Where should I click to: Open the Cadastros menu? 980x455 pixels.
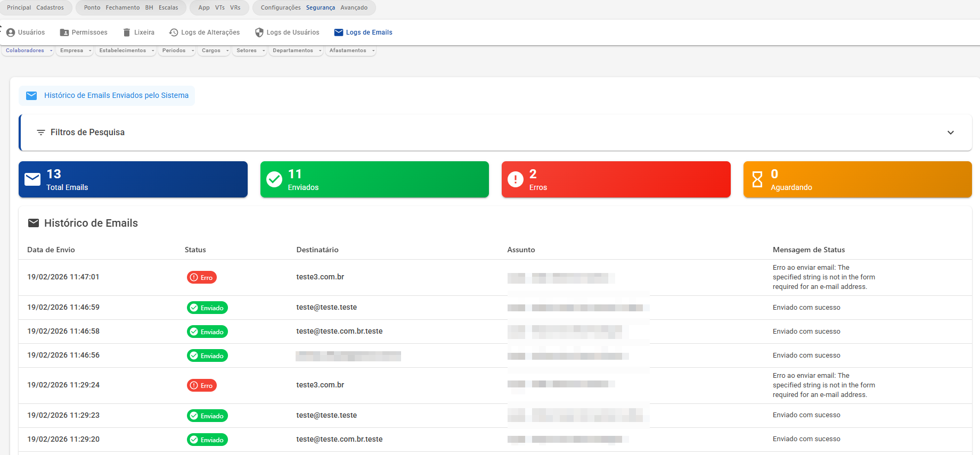point(50,8)
